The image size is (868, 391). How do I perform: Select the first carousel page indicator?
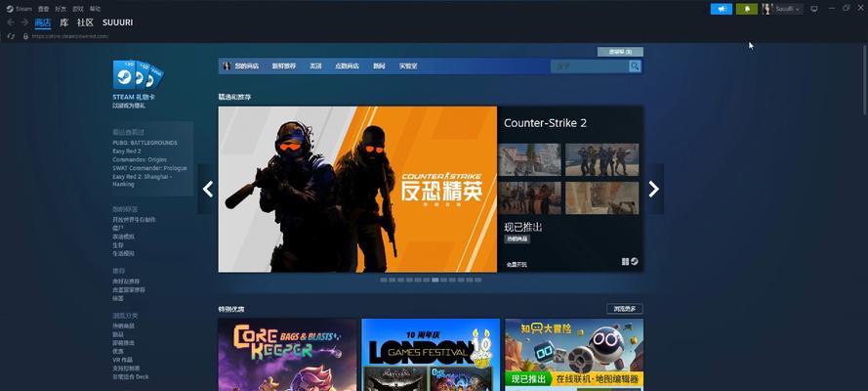pos(384,280)
